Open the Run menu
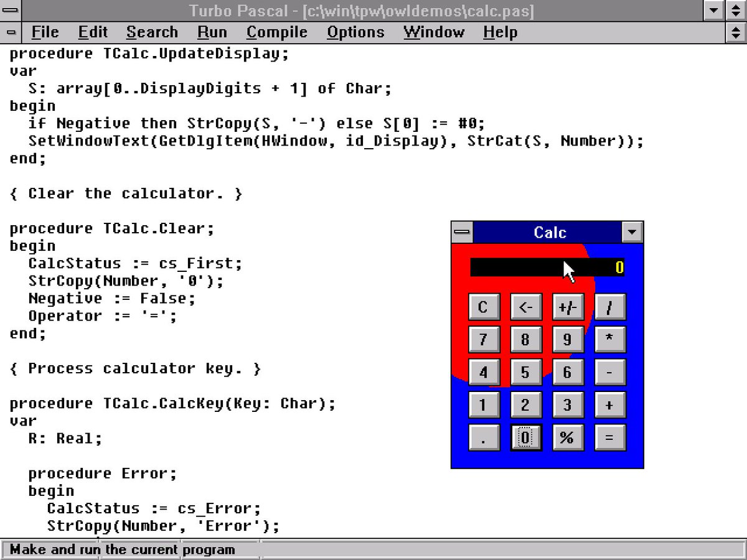The width and height of the screenshot is (747, 560). click(212, 32)
